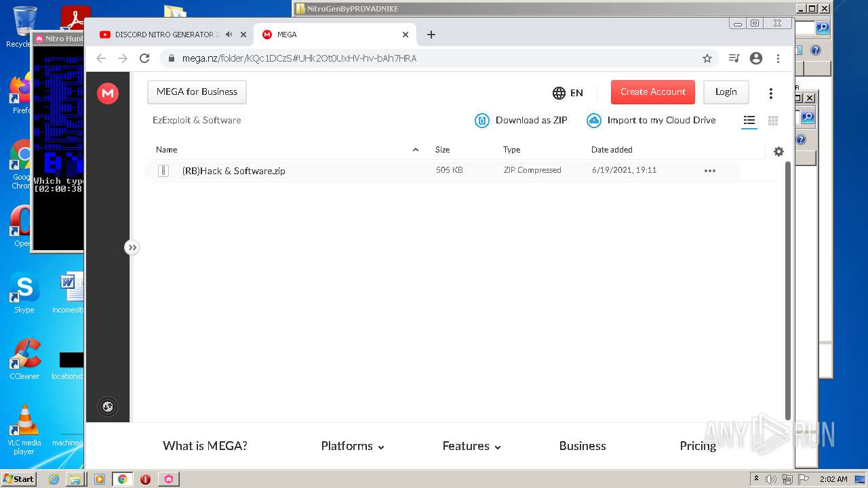Image resolution: width=868 pixels, height=488 pixels.
Task: Click Download as ZIP
Action: coord(521,121)
